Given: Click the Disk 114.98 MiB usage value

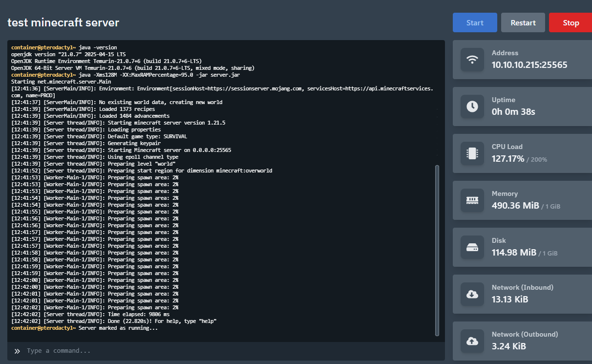Looking at the screenshot, I should [x=514, y=253].
